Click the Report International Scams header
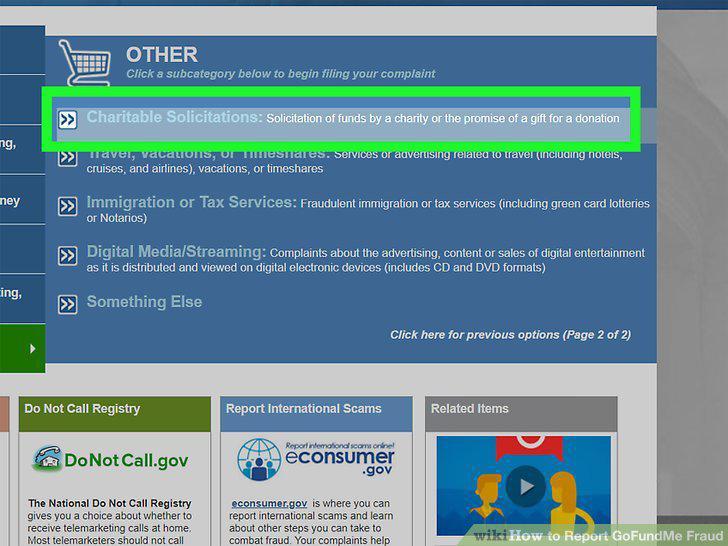This screenshot has width=728, height=546. click(x=316, y=414)
